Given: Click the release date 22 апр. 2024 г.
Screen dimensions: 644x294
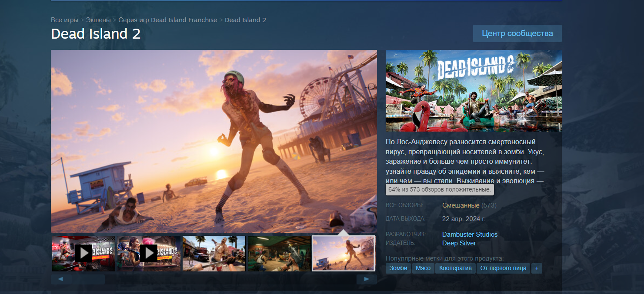Looking at the screenshot, I should 464,219.
